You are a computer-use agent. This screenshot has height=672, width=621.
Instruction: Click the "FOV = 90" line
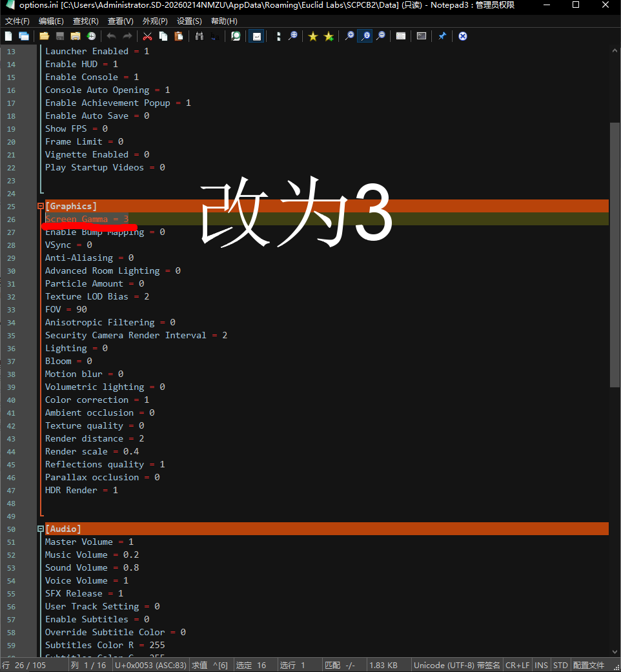pos(66,309)
